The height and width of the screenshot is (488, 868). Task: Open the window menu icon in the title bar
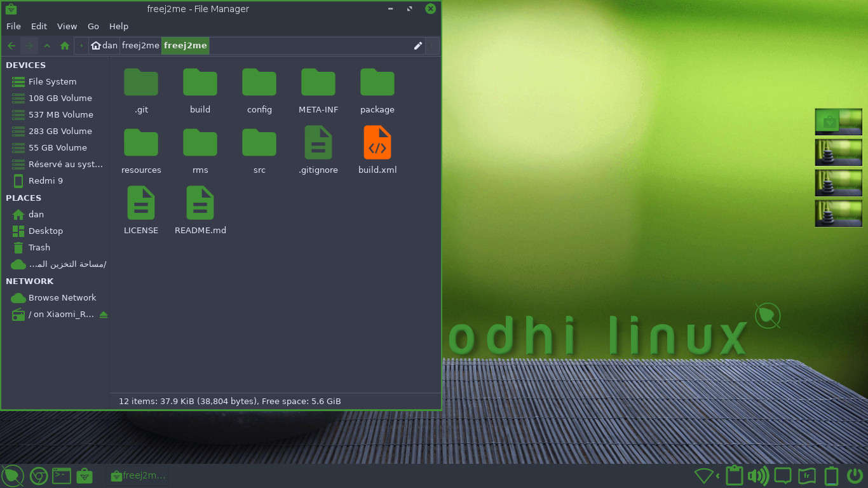click(x=10, y=9)
